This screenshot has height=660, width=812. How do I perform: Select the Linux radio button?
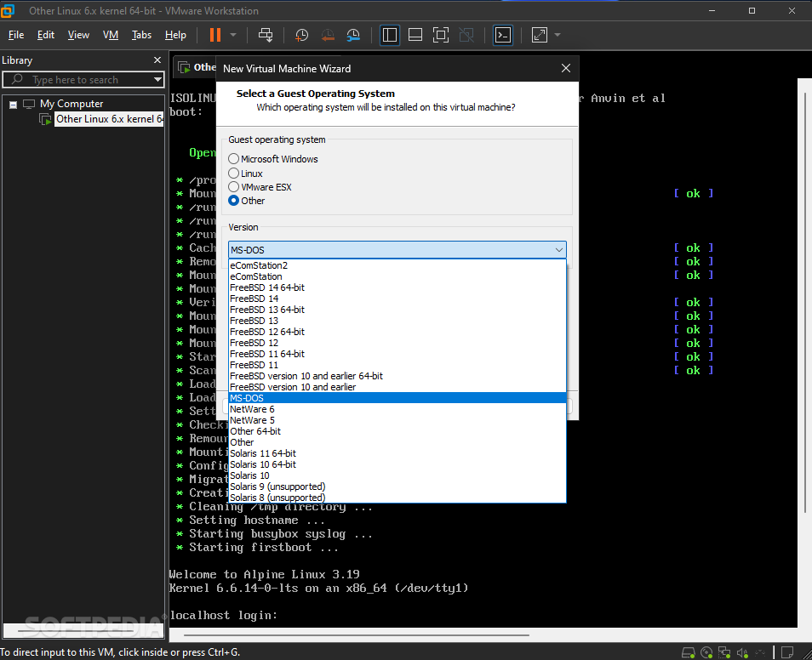233,173
